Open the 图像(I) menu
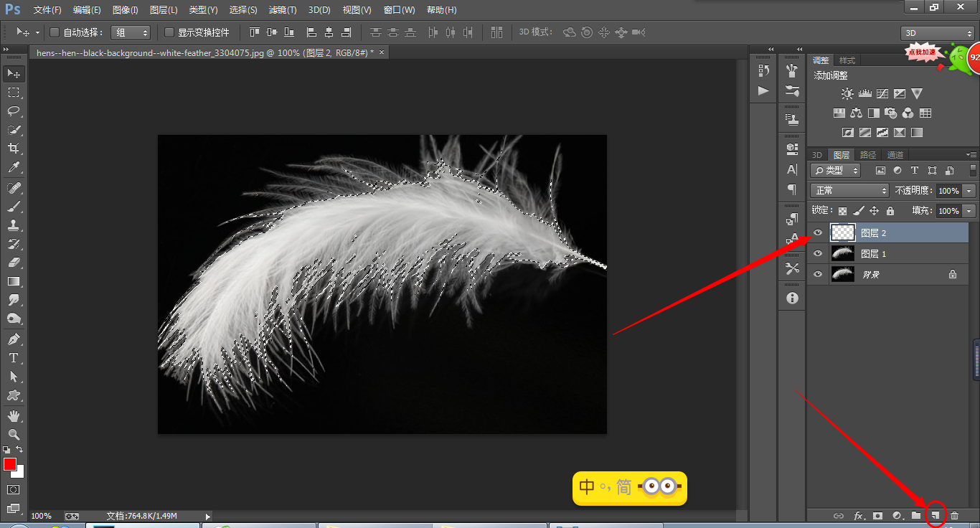Viewport: 980px width, 528px height. (126, 10)
